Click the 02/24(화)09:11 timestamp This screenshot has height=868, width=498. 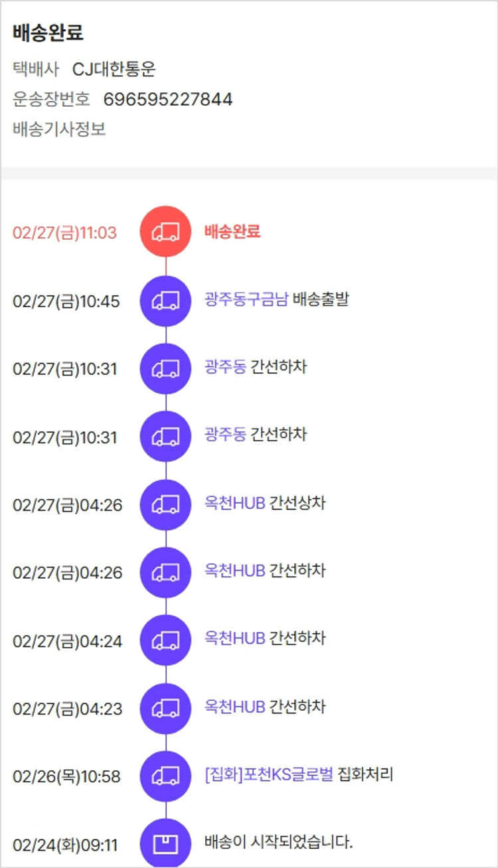point(65,845)
